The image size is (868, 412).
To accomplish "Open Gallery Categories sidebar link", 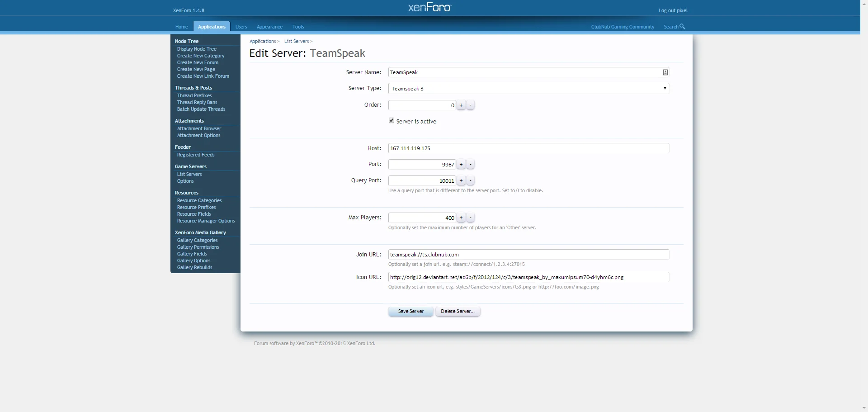I will pos(197,240).
